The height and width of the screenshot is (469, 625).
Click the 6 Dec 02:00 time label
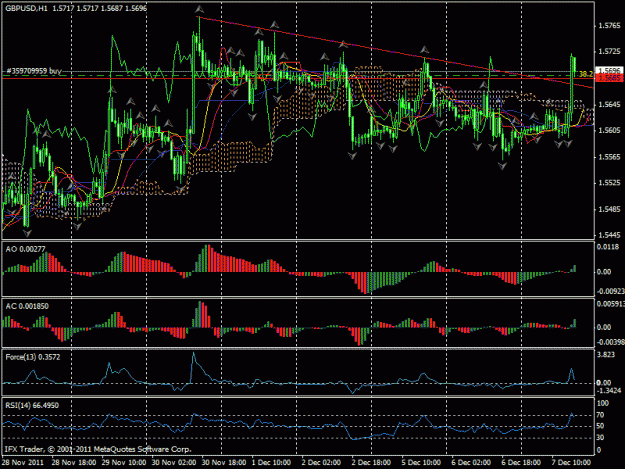471,463
